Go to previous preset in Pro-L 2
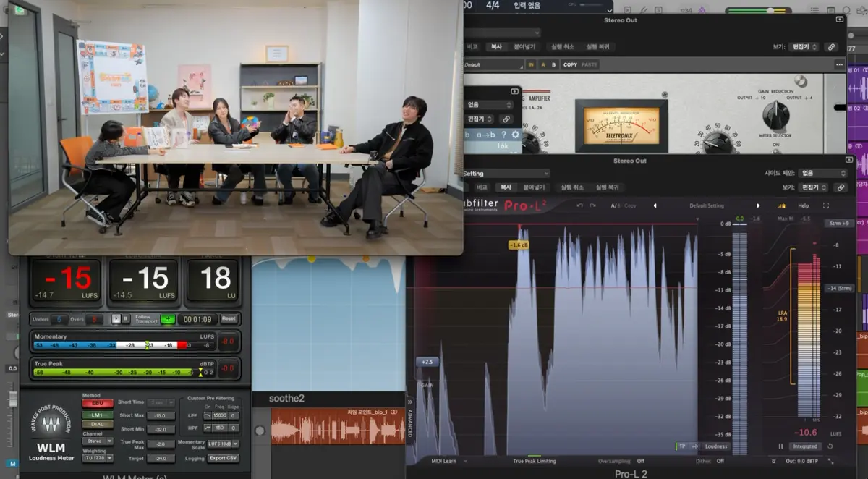 [x=655, y=205]
